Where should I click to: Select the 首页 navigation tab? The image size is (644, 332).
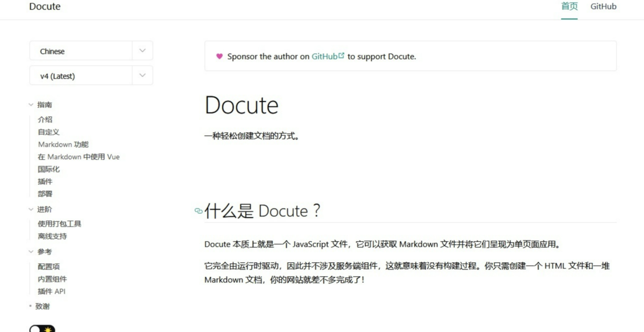click(569, 6)
